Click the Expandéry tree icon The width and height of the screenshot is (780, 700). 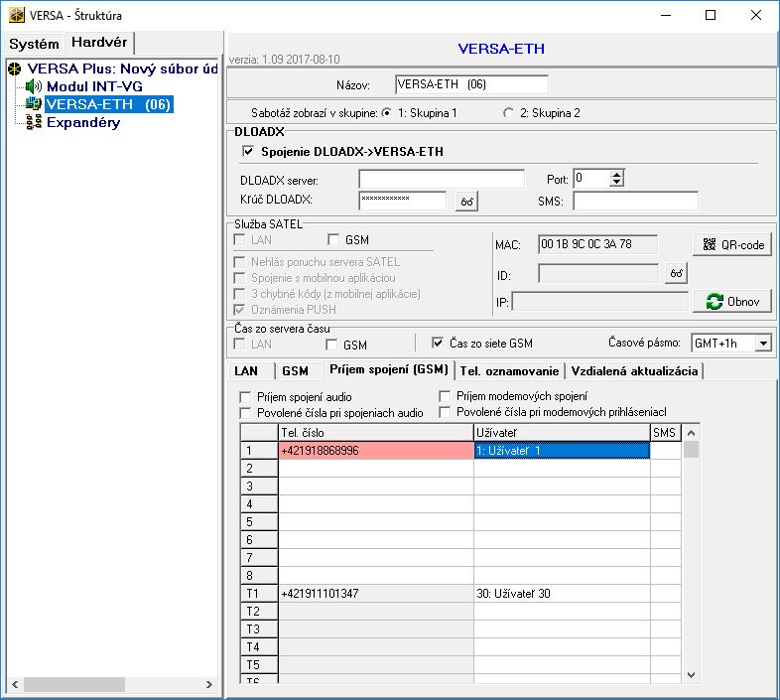click(32, 123)
